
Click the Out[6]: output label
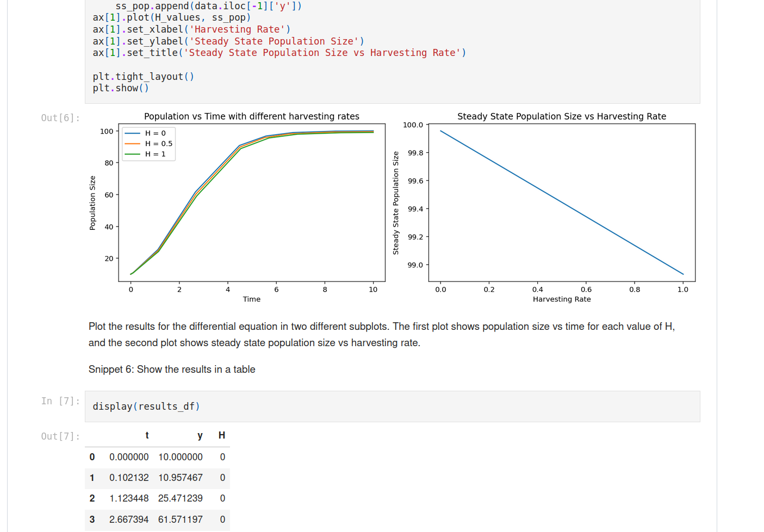point(59,117)
